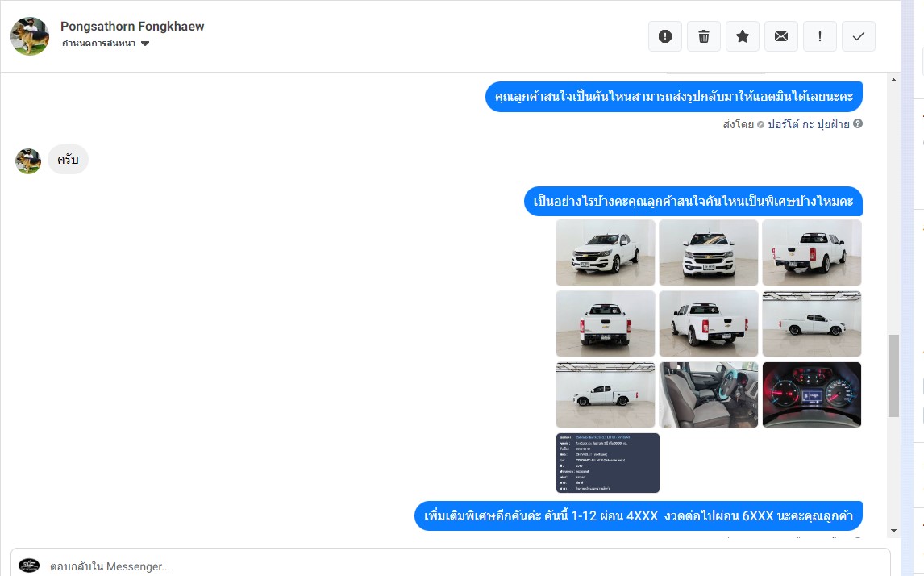Open pickup rear-right angle photo in middle row

point(709,323)
